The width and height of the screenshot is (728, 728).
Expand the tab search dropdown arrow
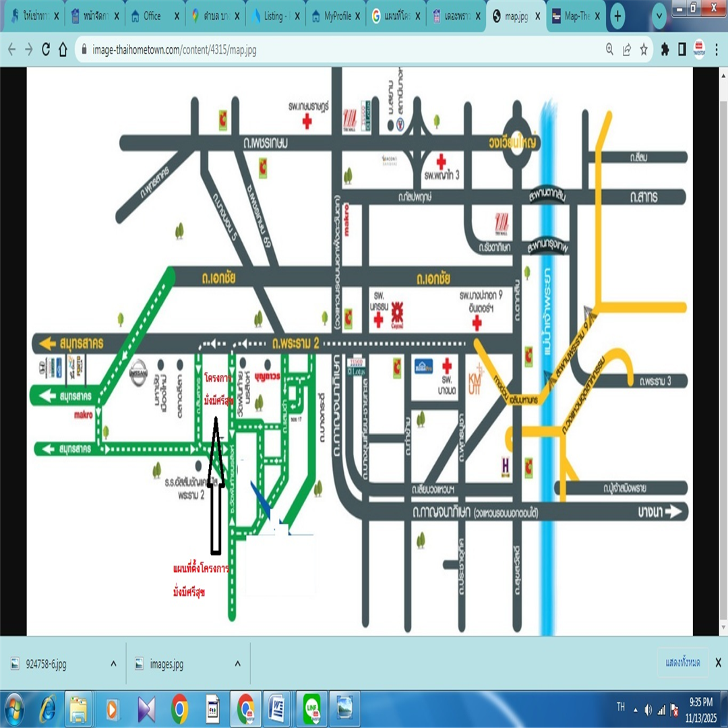pos(659,17)
